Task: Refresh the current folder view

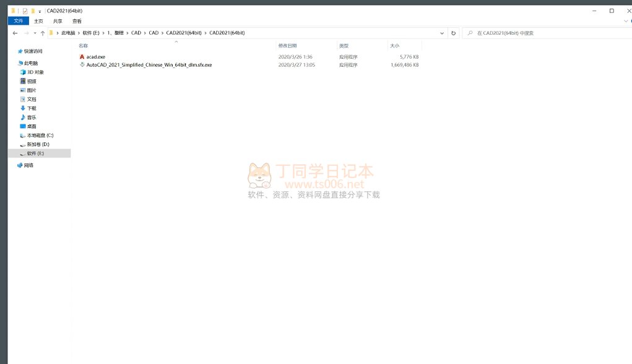Action: pyautogui.click(x=454, y=33)
